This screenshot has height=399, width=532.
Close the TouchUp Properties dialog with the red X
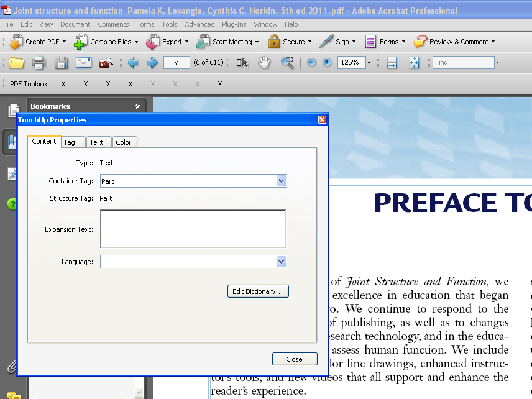322,120
